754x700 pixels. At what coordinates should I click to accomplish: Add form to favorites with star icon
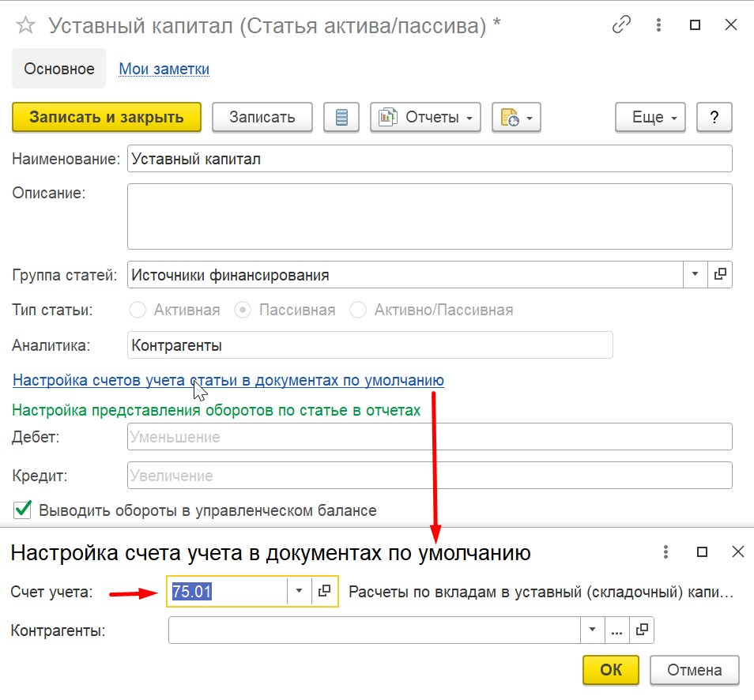(x=25, y=25)
